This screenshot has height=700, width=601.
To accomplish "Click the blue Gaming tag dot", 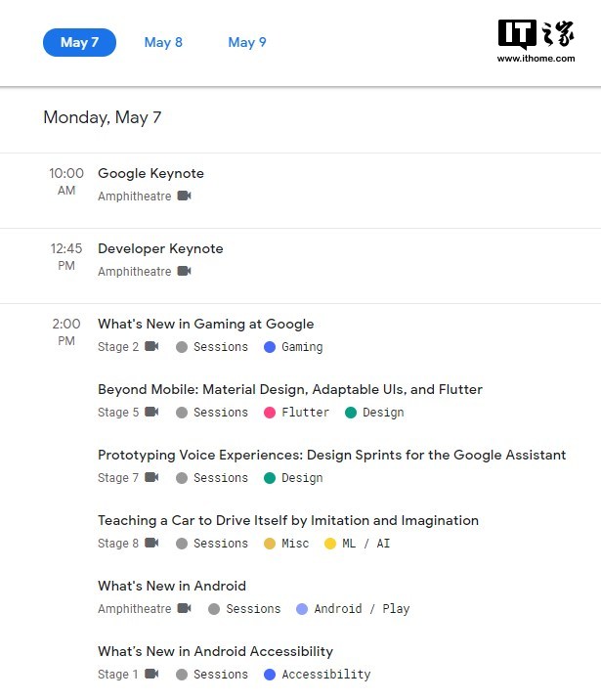I will pyautogui.click(x=270, y=347).
